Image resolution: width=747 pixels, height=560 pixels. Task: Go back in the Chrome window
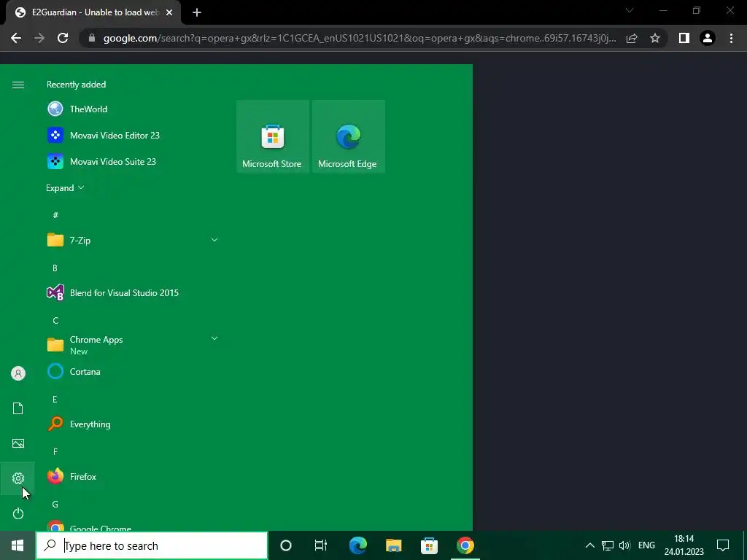tap(16, 38)
